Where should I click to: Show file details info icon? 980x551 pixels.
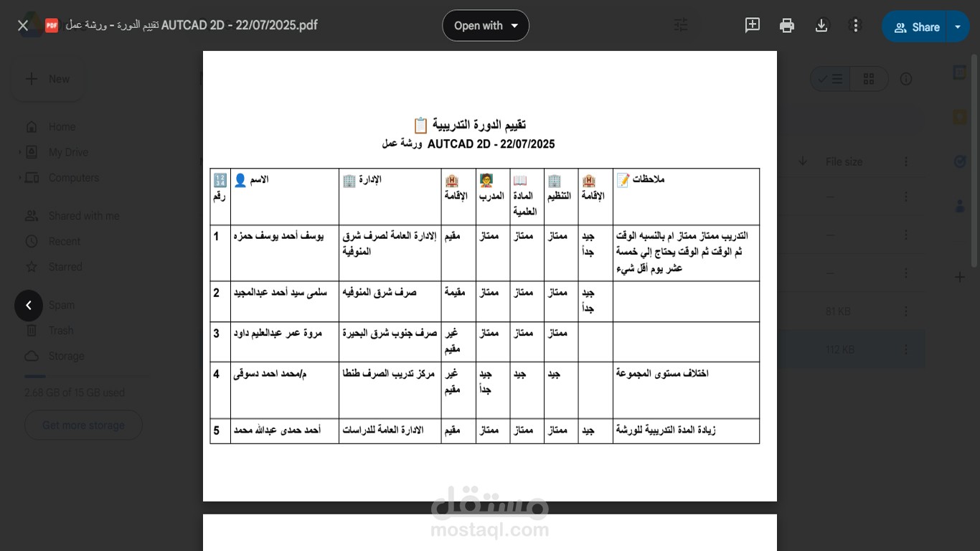[x=906, y=79]
